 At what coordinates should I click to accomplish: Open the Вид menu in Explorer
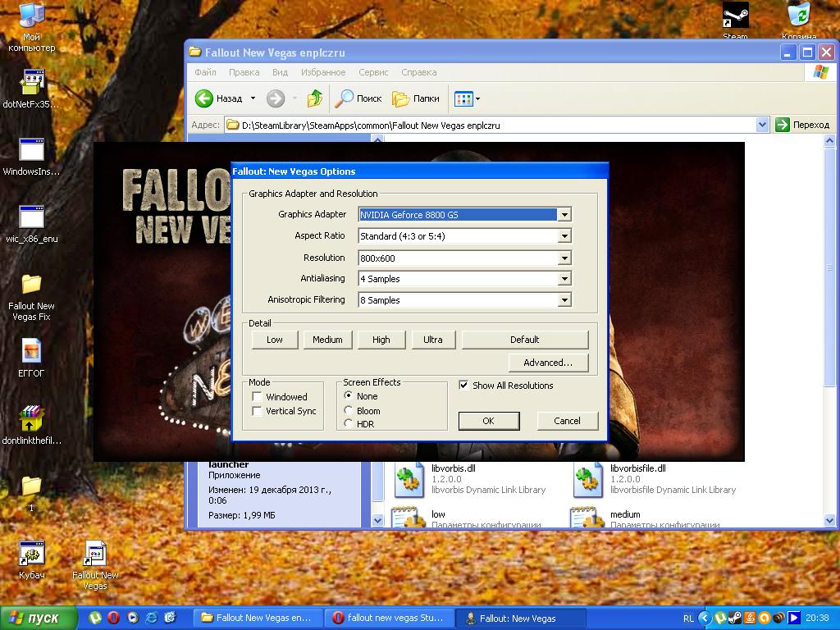point(281,72)
